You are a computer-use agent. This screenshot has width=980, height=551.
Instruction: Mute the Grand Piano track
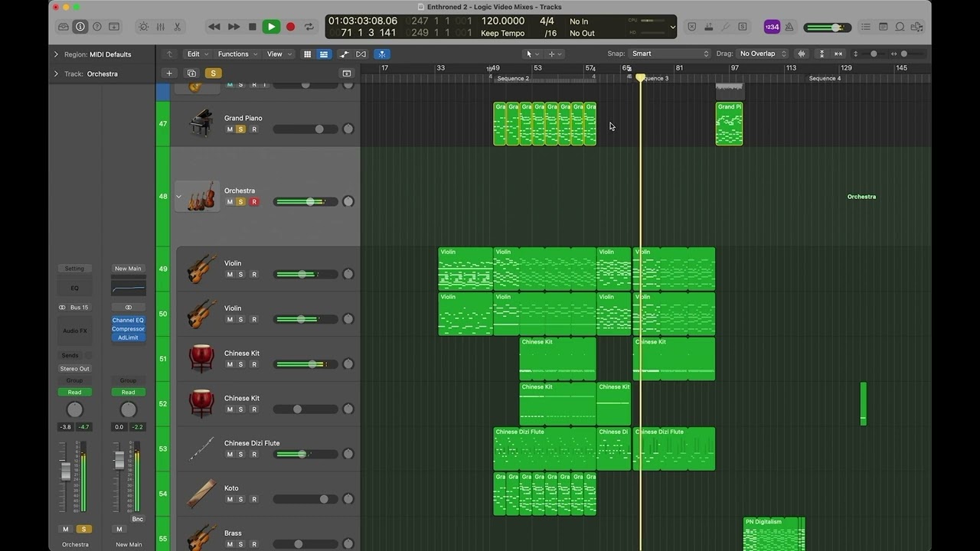coord(230,129)
